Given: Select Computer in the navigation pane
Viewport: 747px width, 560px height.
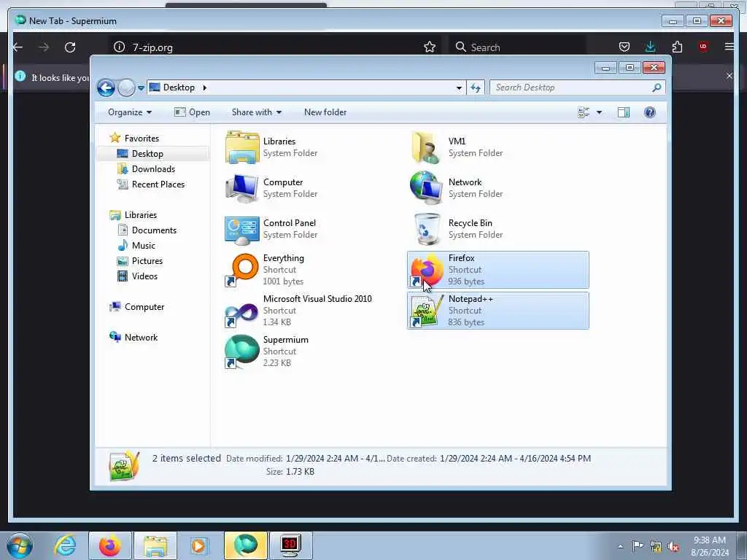Looking at the screenshot, I should tap(144, 307).
